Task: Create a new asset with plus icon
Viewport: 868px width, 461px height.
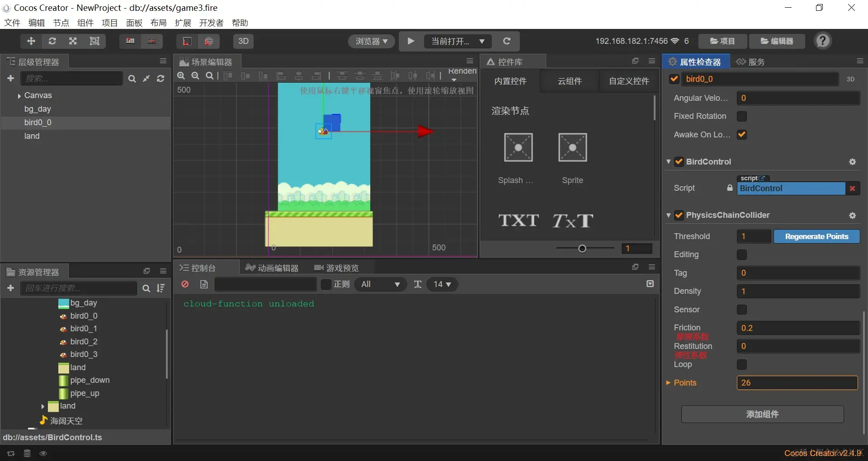Action: pyautogui.click(x=11, y=288)
